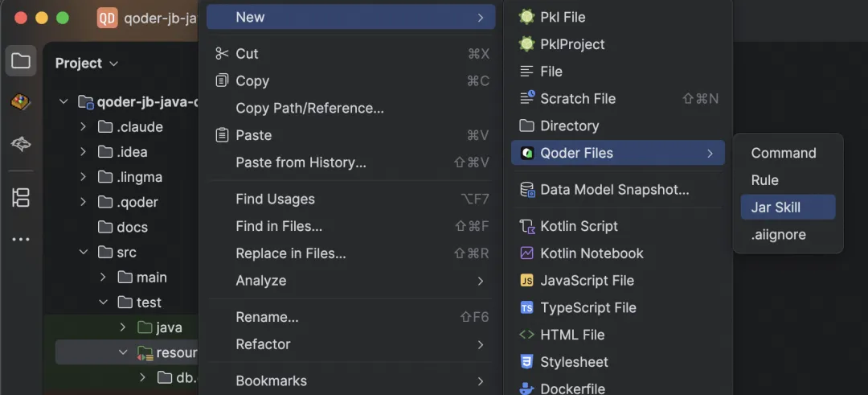
Task: Select Data Model Snapshot option
Action: (x=614, y=190)
